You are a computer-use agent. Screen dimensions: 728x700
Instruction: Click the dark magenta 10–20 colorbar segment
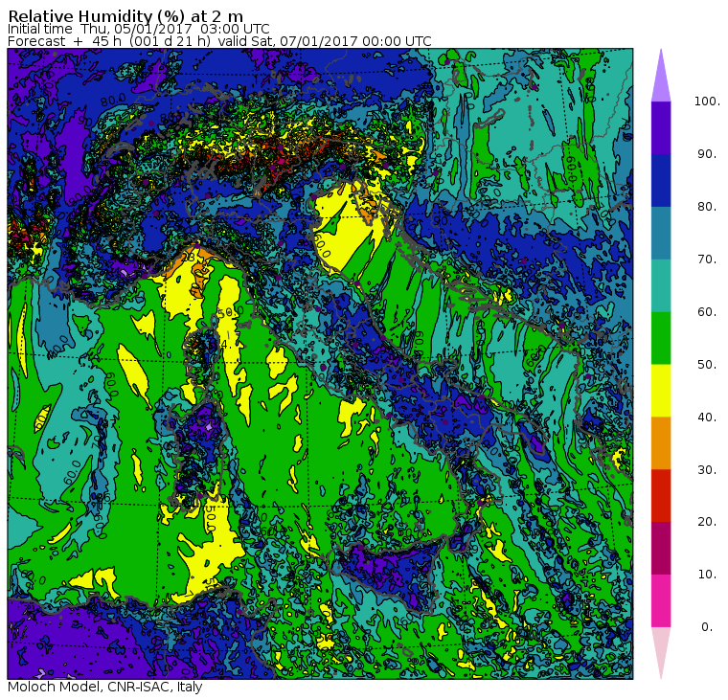coord(661,548)
